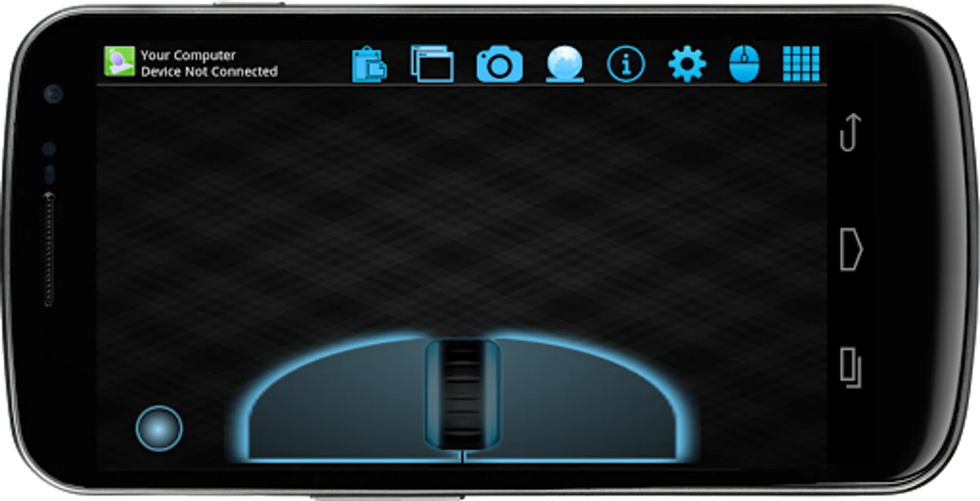980x501 pixels.
Task: Tap the Android home navigation button
Action: pos(851,249)
